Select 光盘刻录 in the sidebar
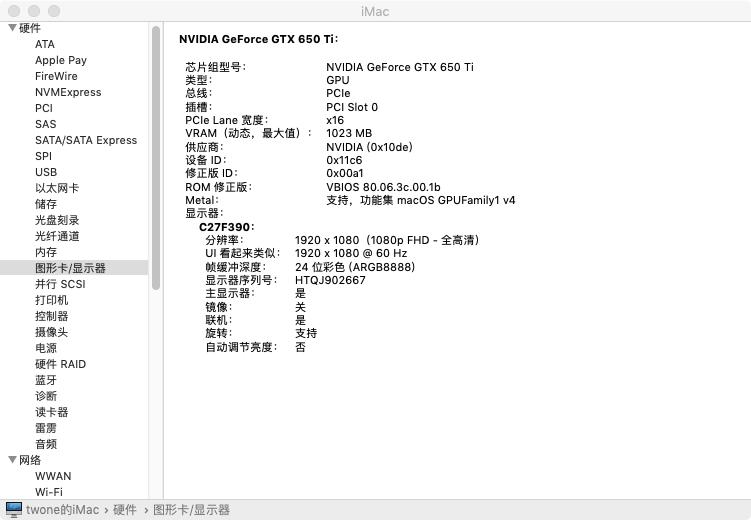 (x=57, y=220)
